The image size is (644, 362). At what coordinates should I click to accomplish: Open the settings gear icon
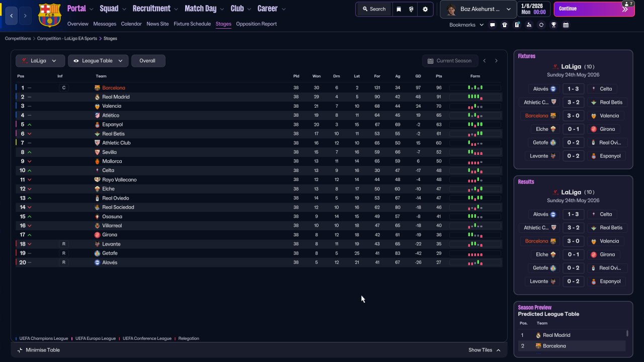(426, 9)
